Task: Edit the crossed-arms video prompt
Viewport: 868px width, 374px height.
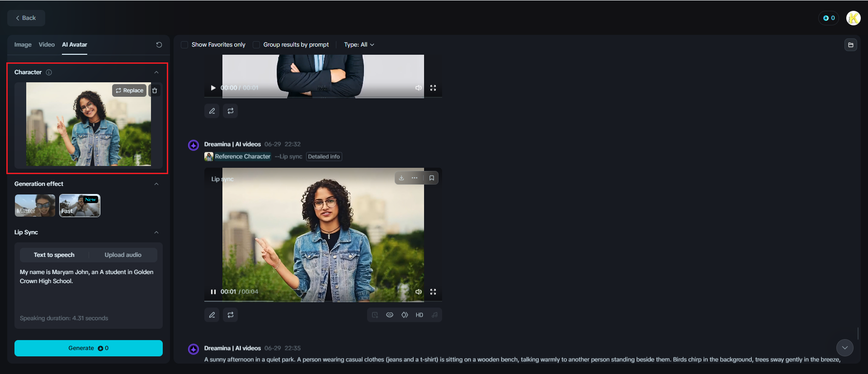Action: coord(212,111)
